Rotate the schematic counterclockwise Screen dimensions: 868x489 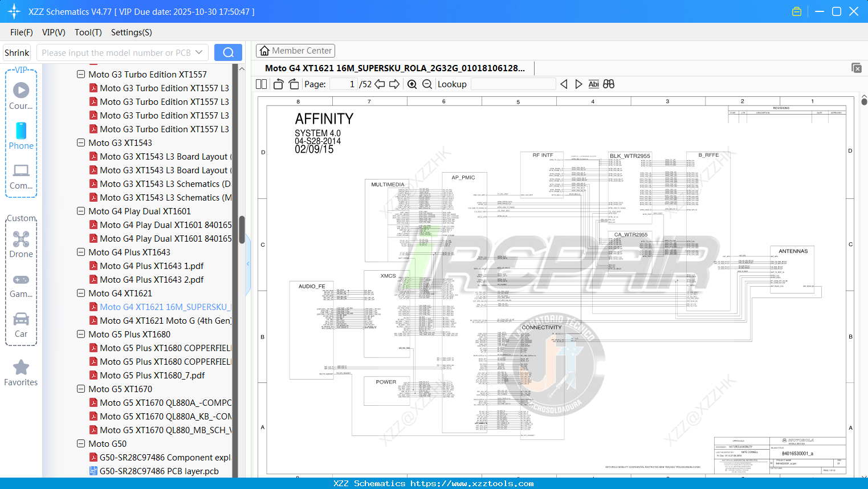[x=278, y=84]
